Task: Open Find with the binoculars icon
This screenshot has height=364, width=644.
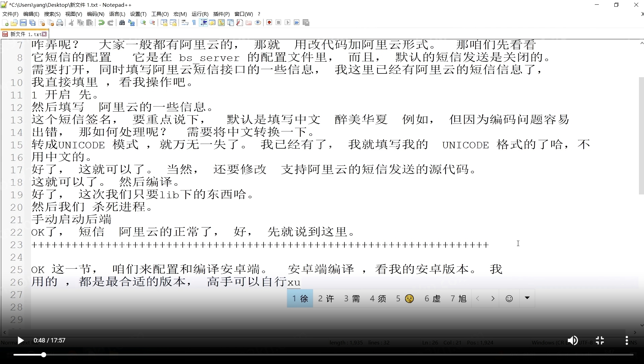Action: [122, 23]
